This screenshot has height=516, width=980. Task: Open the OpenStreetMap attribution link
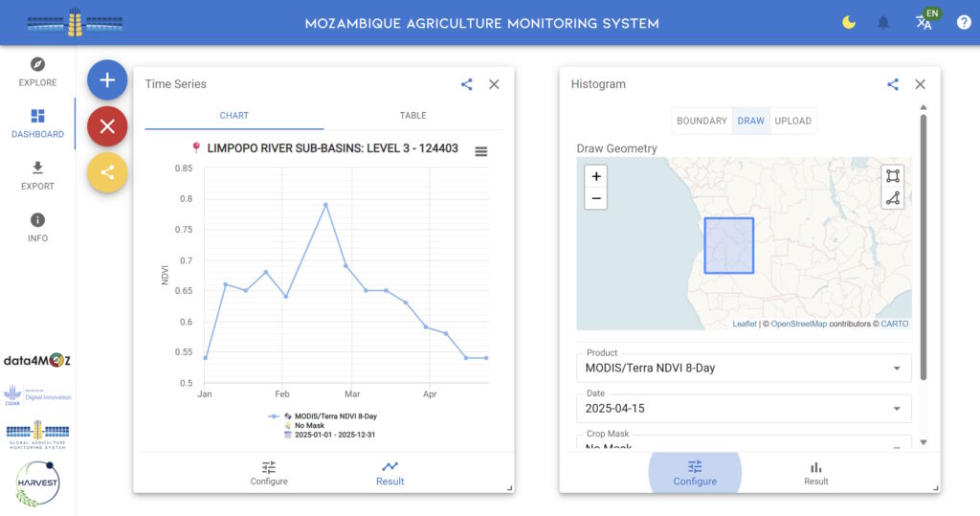798,324
